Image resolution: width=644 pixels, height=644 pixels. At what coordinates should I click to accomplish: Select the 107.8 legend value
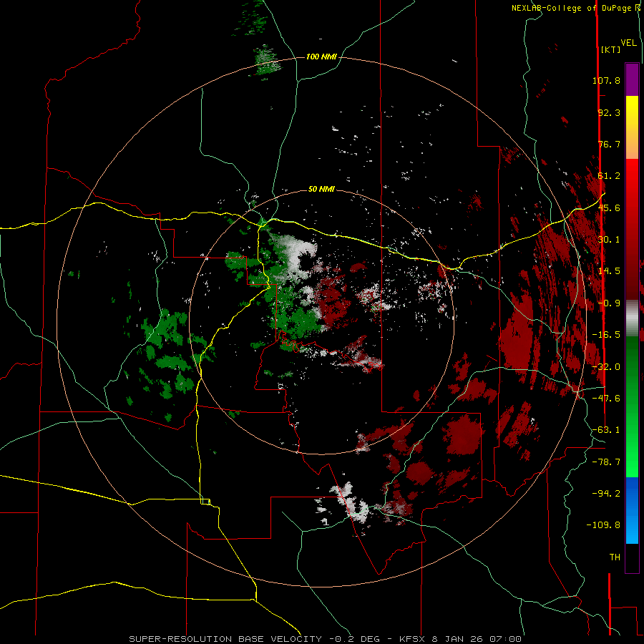click(x=606, y=80)
